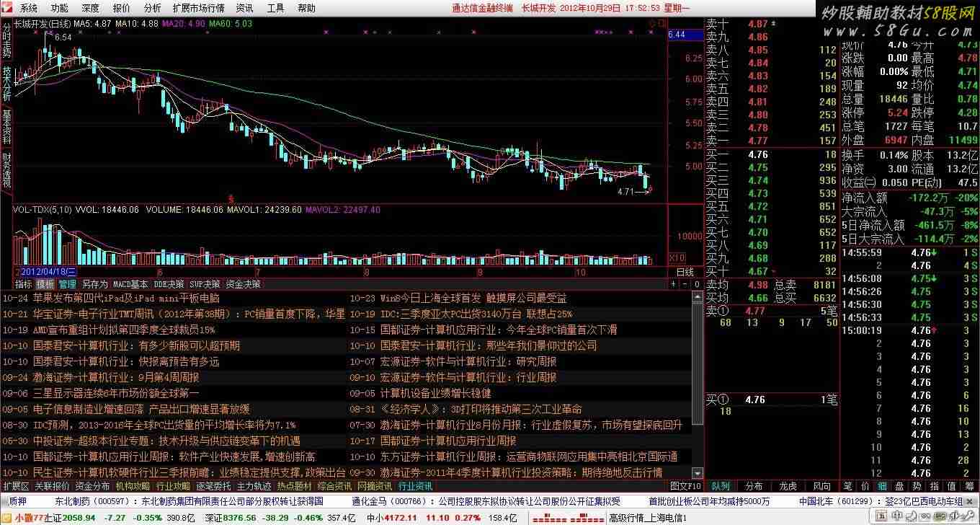Select MACD基本 indicator template
This screenshot has width=980, height=525.
130,284
